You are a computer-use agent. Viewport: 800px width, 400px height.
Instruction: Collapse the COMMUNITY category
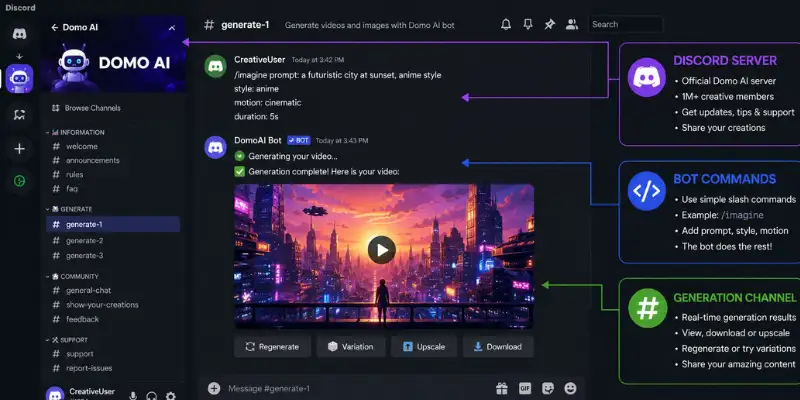pos(72,277)
